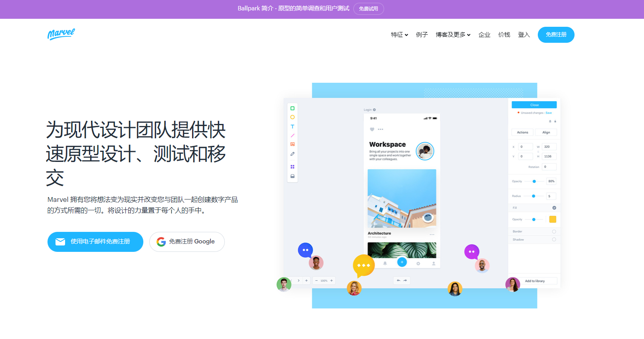Screen dimensions: 644x339
Task: Open the 企业 nav item
Action: (x=484, y=35)
